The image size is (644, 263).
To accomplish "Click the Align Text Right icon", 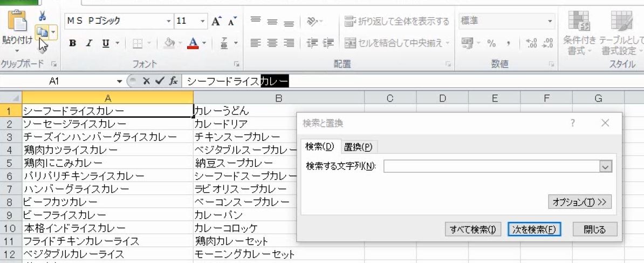I will point(289,43).
